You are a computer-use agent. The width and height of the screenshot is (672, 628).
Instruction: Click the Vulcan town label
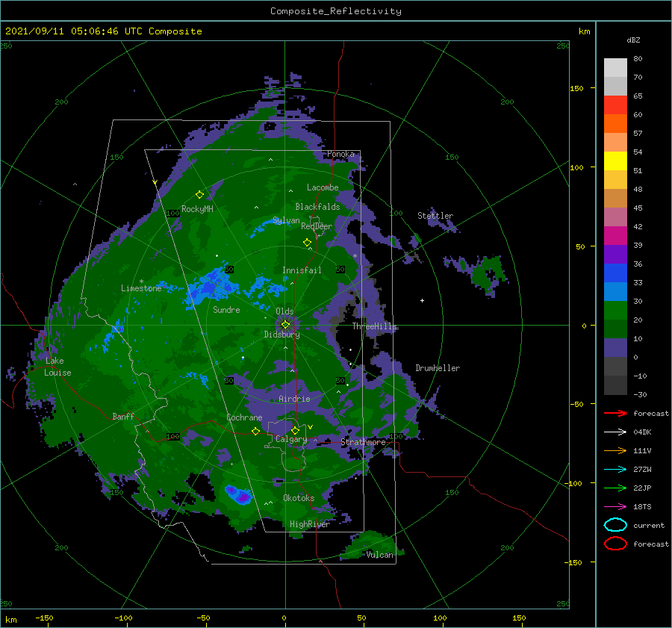tap(380, 555)
